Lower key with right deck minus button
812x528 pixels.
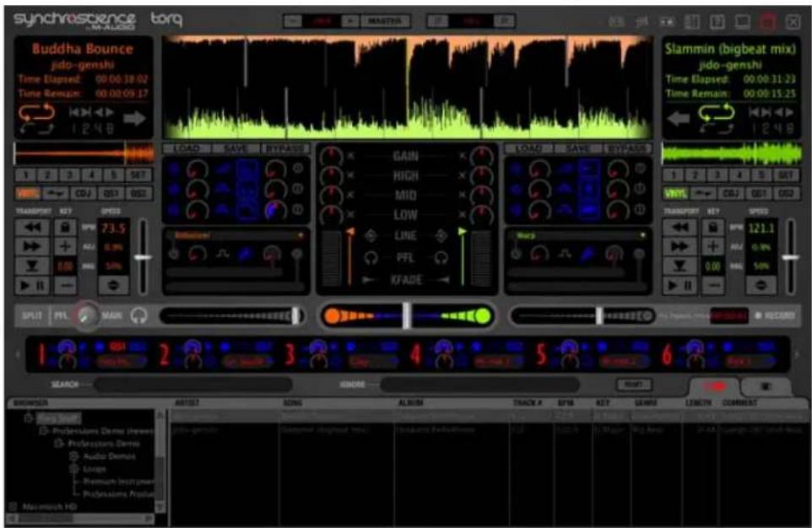tap(713, 285)
